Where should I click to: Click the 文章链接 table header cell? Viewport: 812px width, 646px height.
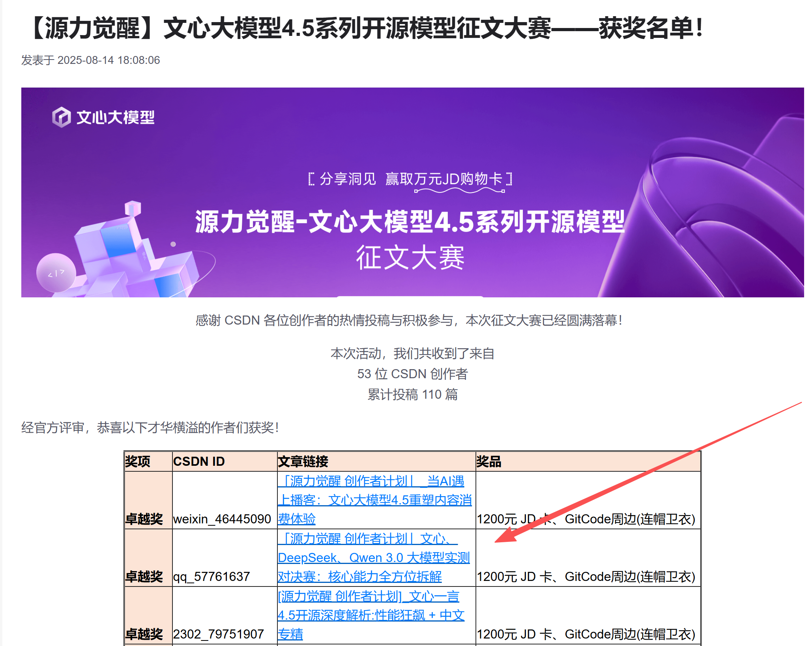point(303,461)
